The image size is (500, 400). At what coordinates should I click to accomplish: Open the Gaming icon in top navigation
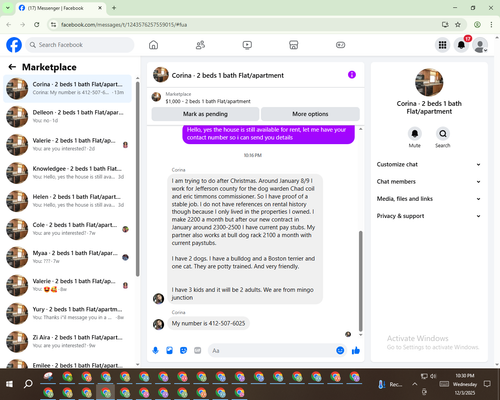pyautogui.click(x=340, y=45)
